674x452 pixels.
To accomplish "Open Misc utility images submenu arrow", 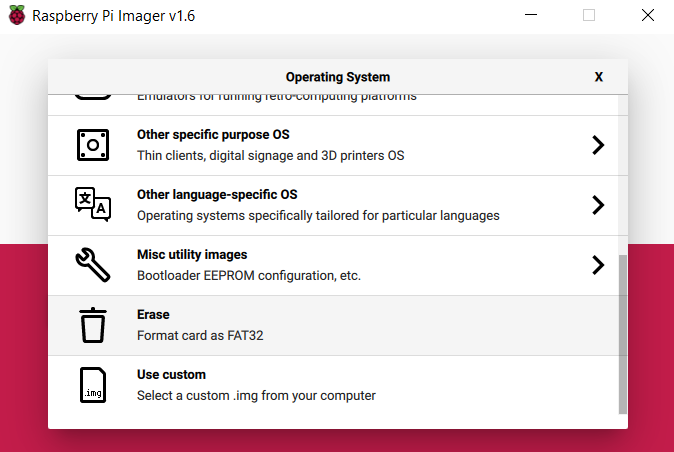I will tap(598, 265).
